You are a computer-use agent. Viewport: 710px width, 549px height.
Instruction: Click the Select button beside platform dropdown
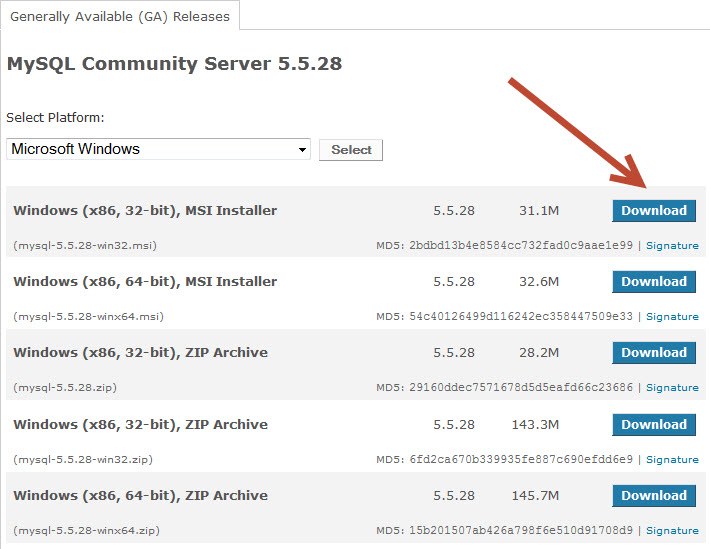click(351, 149)
